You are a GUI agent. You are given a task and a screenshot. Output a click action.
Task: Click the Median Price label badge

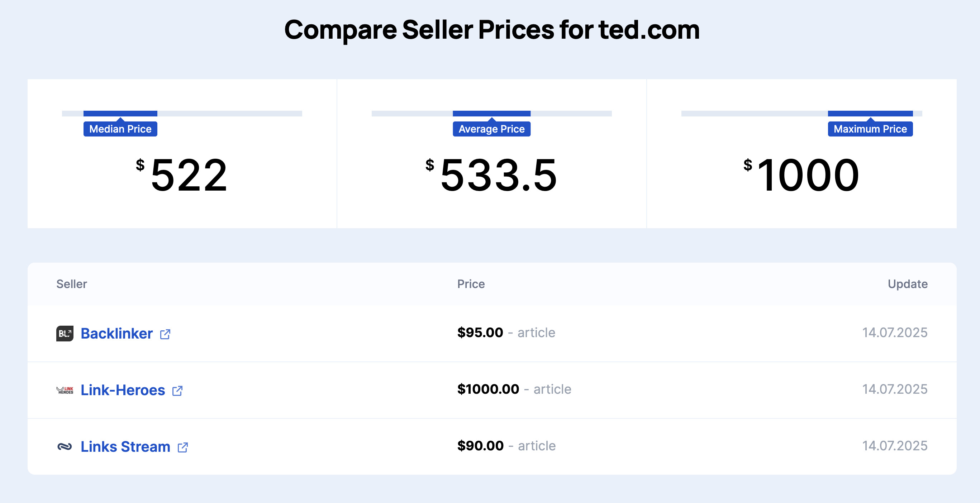[x=120, y=129]
